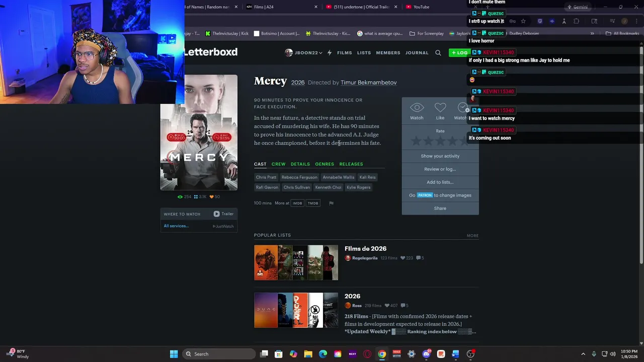Open the FILMS navigation menu
Screen dimensions: 644x362
[345, 53]
